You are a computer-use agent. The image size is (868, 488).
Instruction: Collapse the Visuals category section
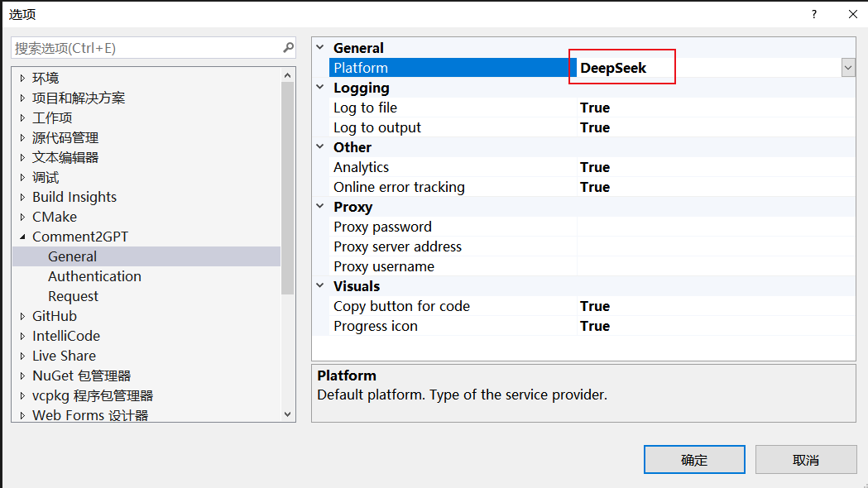click(x=321, y=286)
